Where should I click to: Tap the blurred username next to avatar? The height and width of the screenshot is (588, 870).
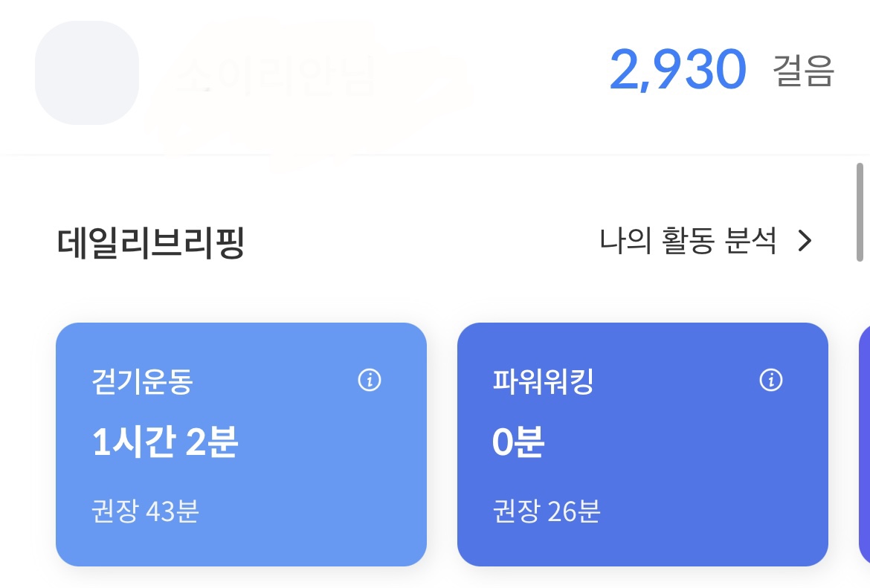pos(275,74)
